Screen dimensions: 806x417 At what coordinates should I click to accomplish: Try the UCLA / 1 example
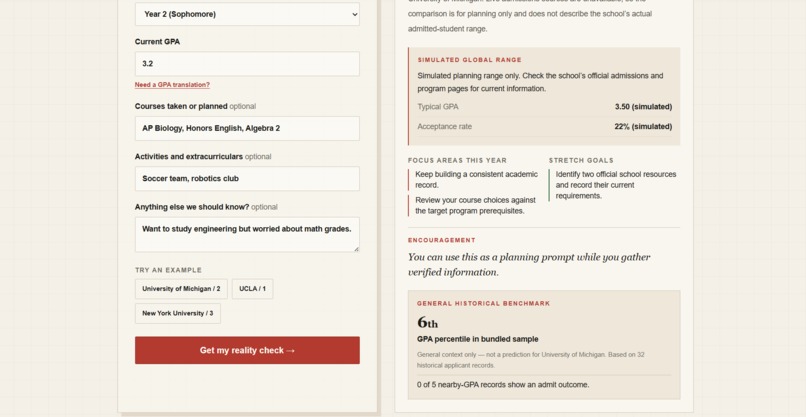tap(252, 289)
